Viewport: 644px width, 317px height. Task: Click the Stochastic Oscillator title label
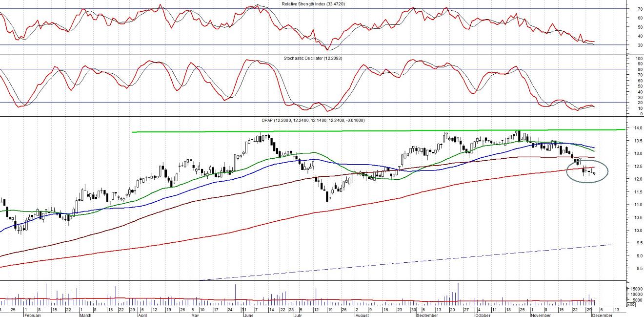[312, 58]
